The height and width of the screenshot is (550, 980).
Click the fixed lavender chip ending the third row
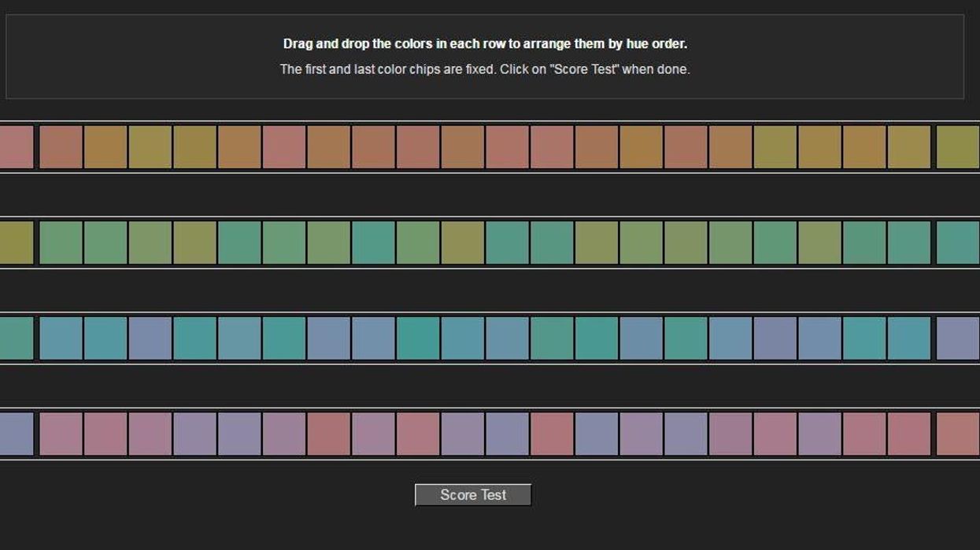[957, 338]
